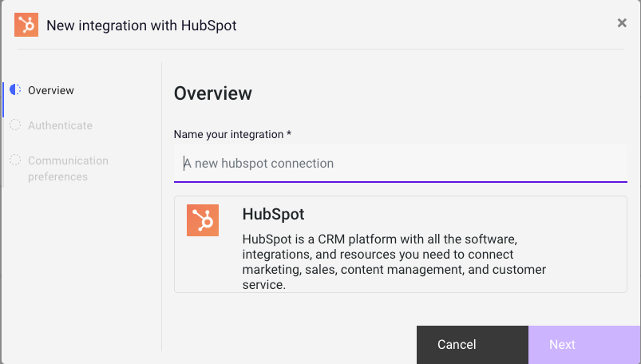Go to the Authenticate step
The width and height of the screenshot is (641, 364).
[x=60, y=125]
